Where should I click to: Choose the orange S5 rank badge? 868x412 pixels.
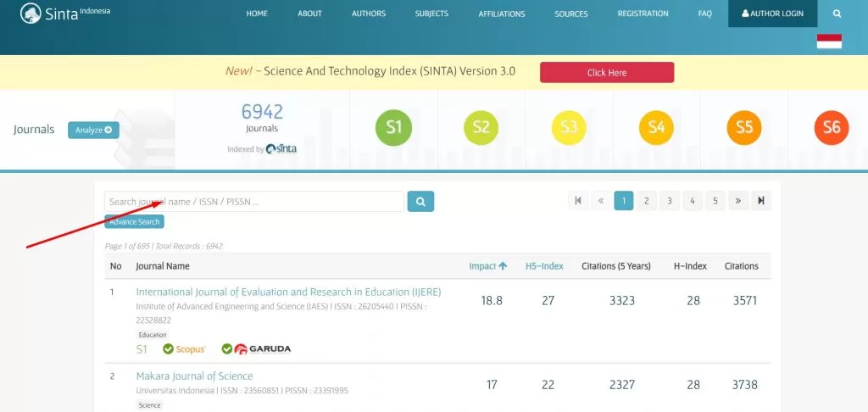tap(743, 127)
